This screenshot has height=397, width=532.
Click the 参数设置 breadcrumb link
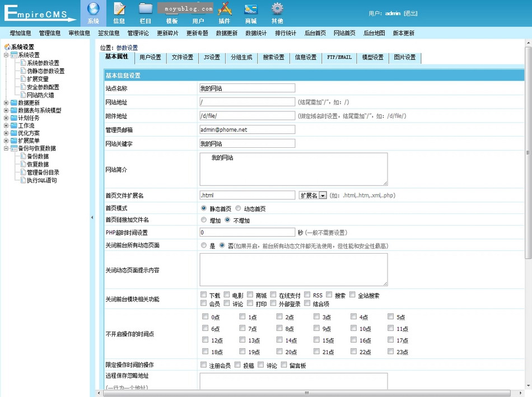tap(127, 48)
